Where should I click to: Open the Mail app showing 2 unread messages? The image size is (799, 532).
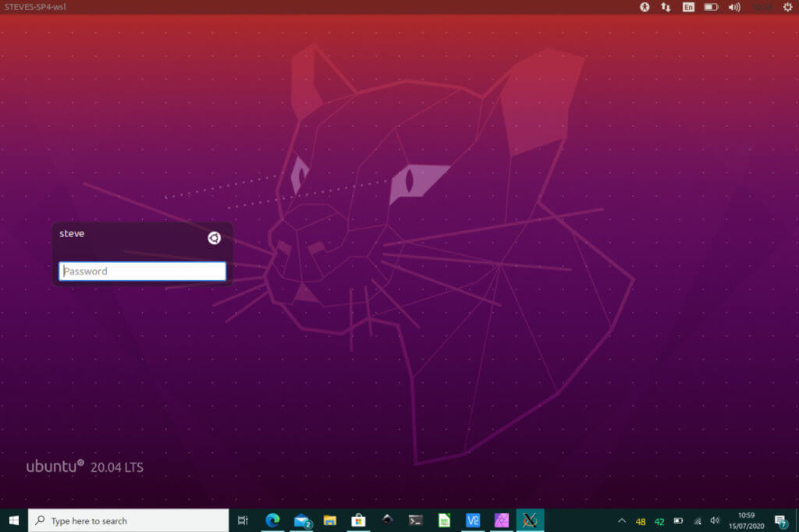pyautogui.click(x=301, y=520)
